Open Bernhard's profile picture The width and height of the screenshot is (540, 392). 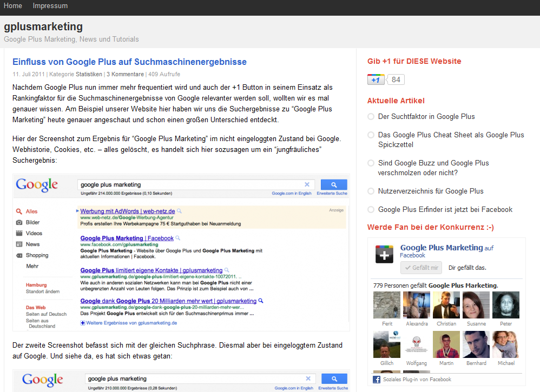pos(476,344)
